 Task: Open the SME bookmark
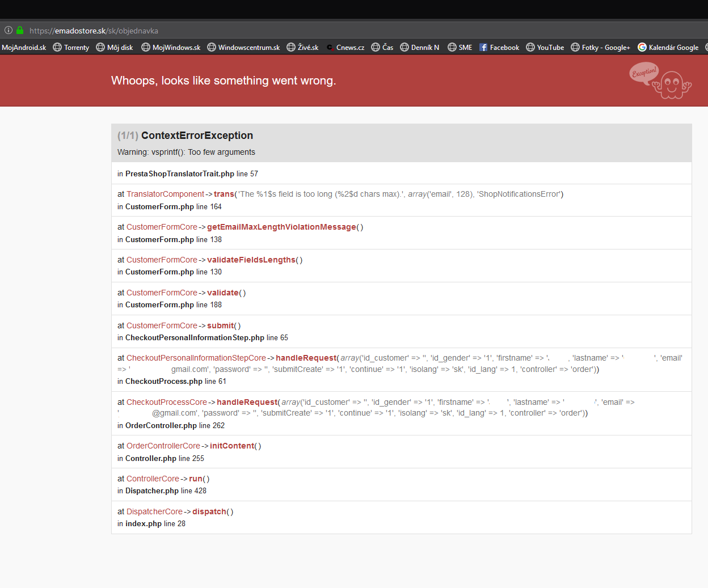click(x=460, y=48)
